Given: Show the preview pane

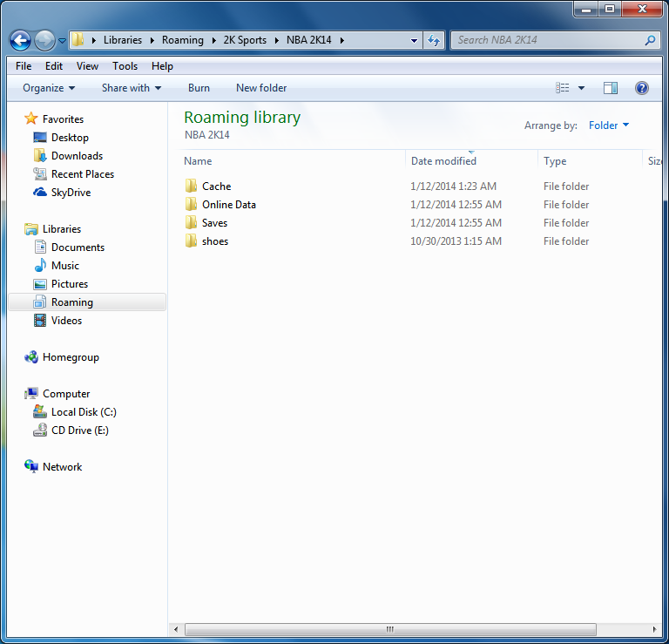Looking at the screenshot, I should tap(610, 88).
